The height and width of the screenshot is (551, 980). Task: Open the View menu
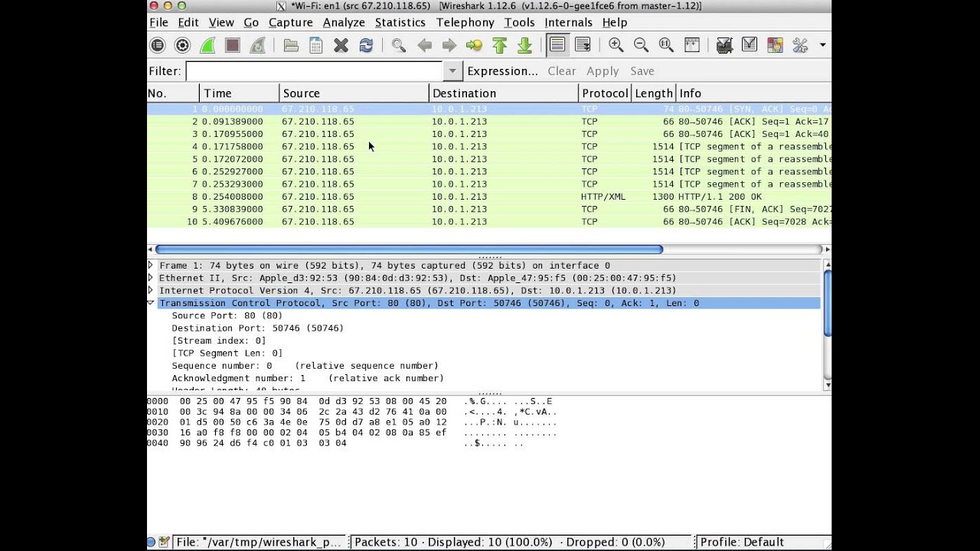pos(221,22)
